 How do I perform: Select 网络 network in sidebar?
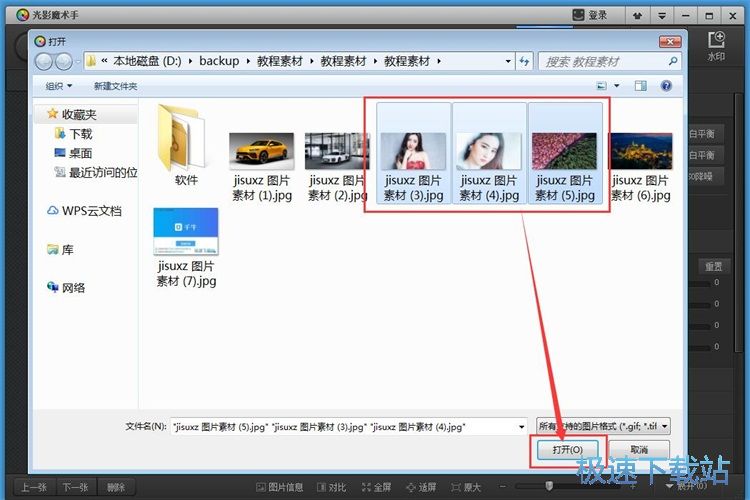66,288
